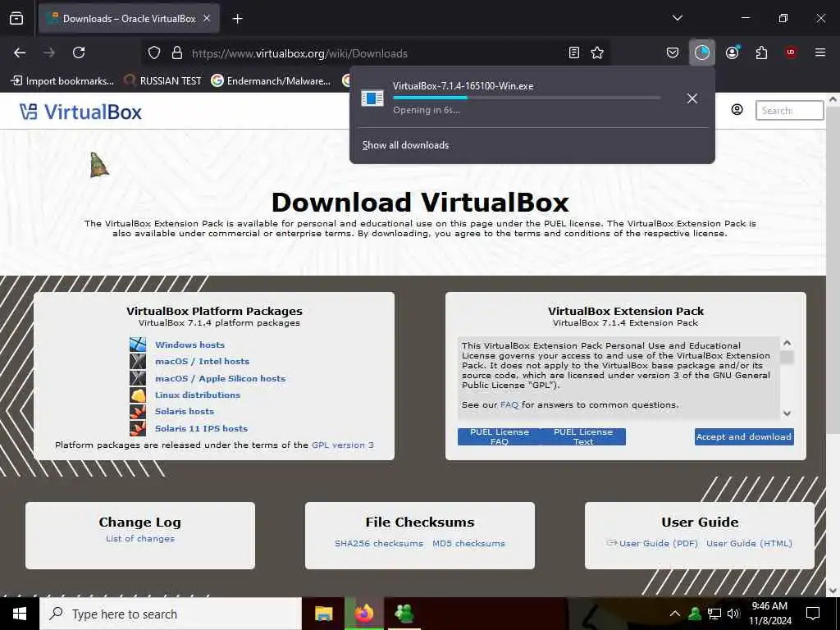The height and width of the screenshot is (630, 840).
Task: Focus the website Search field
Action: coord(789,111)
